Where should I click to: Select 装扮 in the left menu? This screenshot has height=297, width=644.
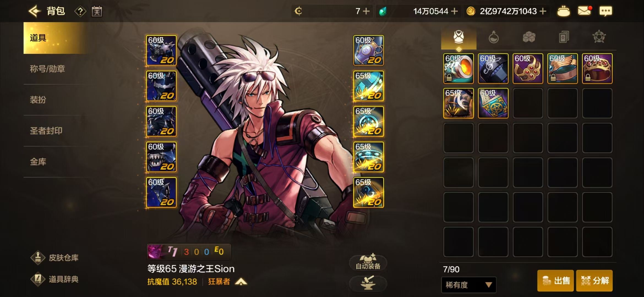click(x=38, y=100)
